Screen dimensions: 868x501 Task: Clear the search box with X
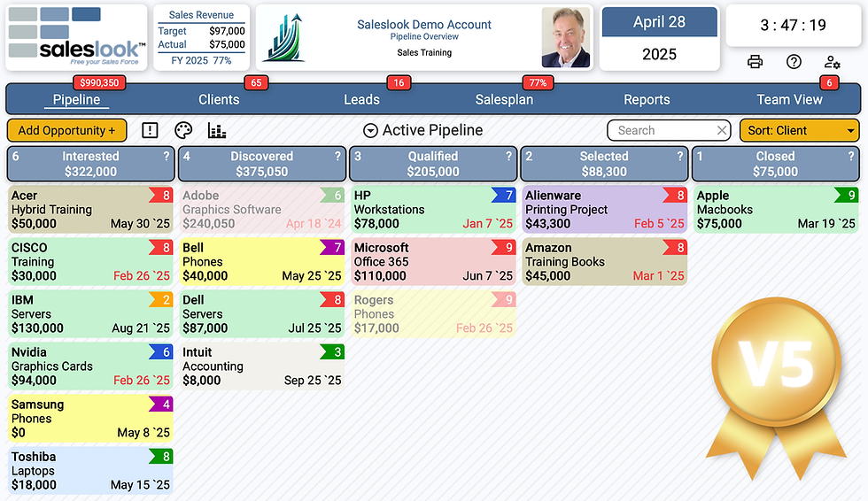721,130
